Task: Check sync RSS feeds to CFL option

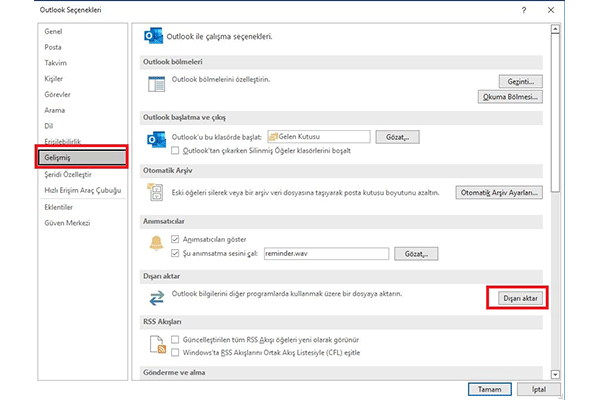Action: tap(175, 353)
